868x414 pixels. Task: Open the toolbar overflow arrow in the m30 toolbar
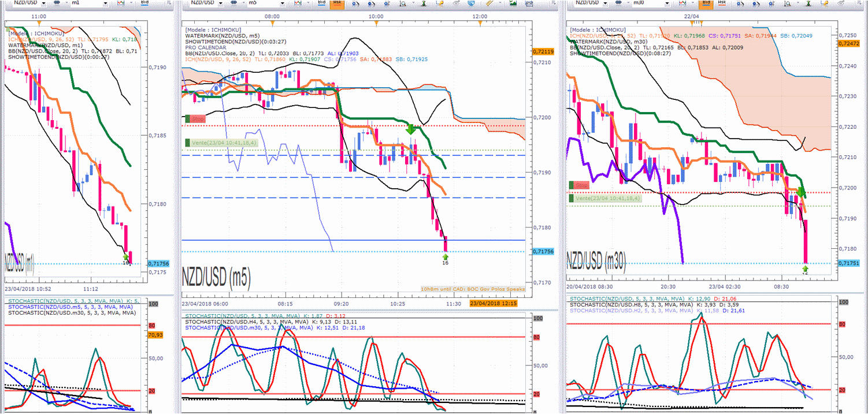tap(860, 3)
